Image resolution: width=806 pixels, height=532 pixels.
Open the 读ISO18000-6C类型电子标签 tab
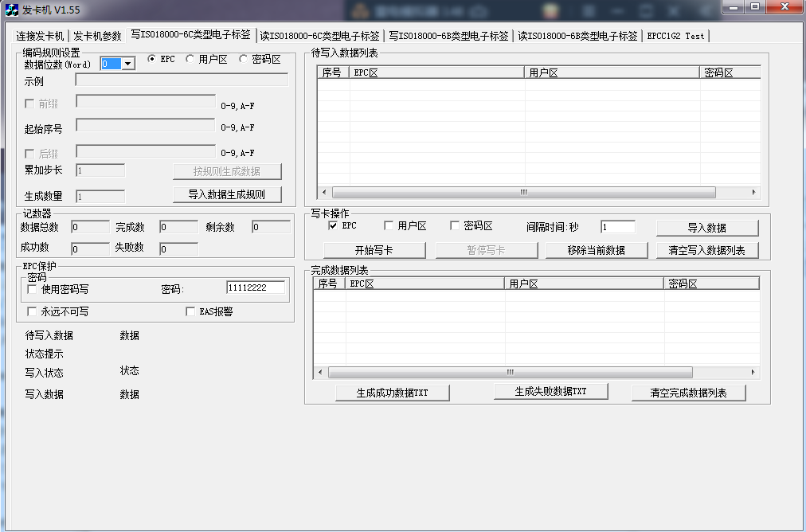click(319, 36)
